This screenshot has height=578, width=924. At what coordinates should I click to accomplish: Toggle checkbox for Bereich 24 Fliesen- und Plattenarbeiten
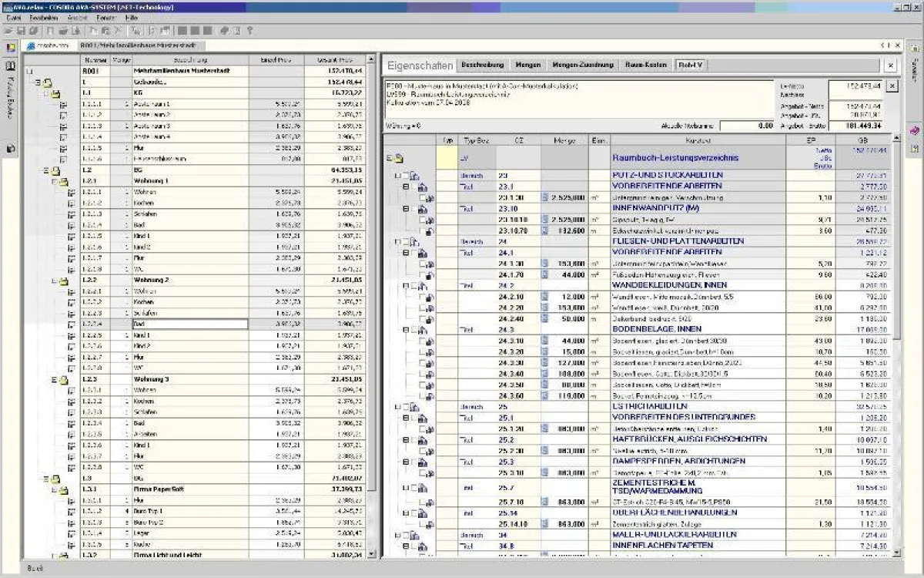[406, 242]
